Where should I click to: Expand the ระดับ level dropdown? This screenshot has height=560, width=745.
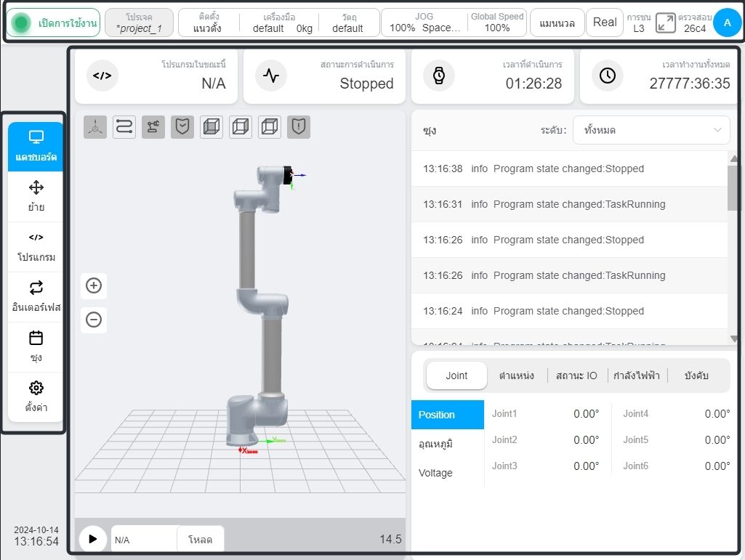[x=651, y=130]
